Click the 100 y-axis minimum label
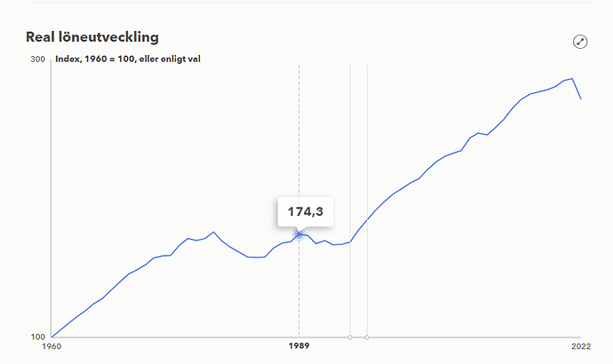 pos(38,337)
